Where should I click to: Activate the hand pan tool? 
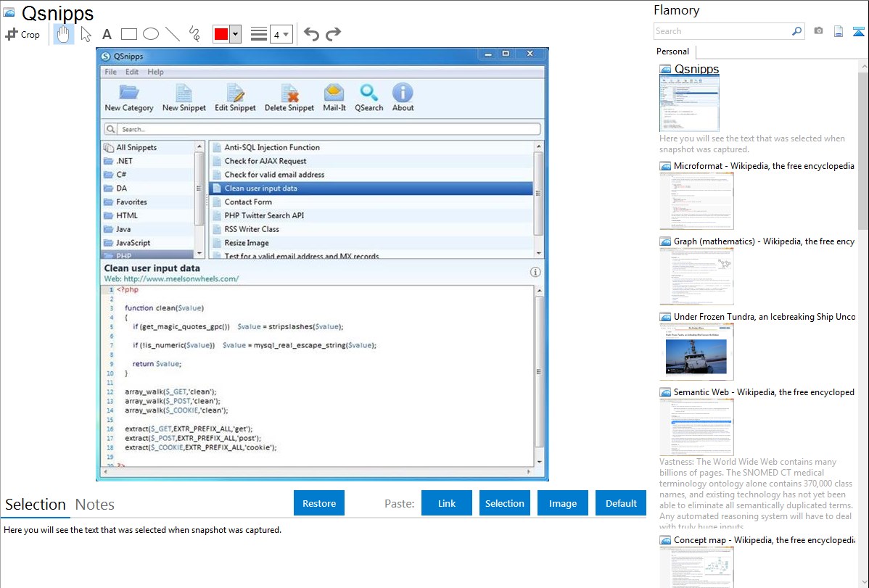pos(64,34)
